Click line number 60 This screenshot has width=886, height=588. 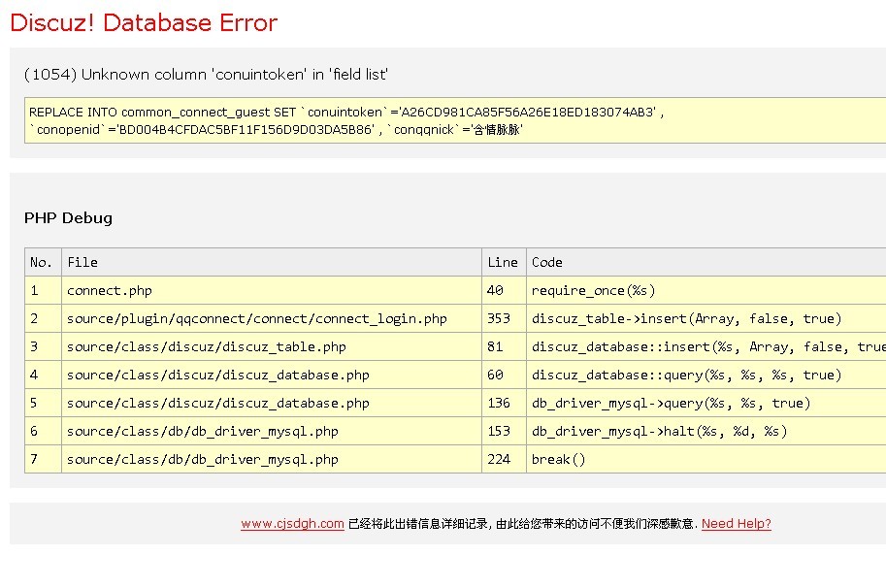point(504,375)
